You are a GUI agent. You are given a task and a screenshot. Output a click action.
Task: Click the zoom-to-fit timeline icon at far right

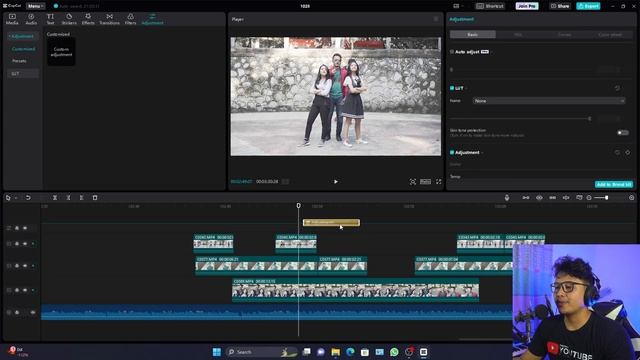[x=631, y=198]
